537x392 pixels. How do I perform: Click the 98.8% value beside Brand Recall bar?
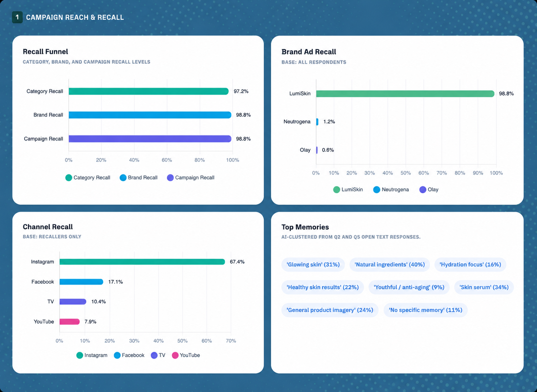point(243,115)
